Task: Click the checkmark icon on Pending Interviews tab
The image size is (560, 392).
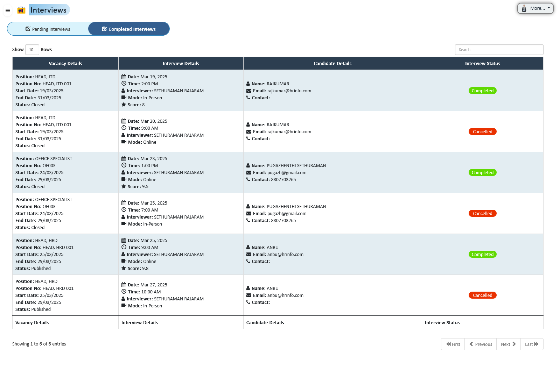Action: (28, 29)
